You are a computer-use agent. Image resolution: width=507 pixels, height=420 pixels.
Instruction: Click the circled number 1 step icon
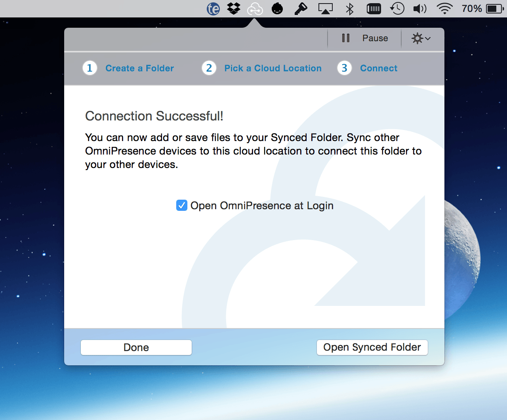(90, 68)
